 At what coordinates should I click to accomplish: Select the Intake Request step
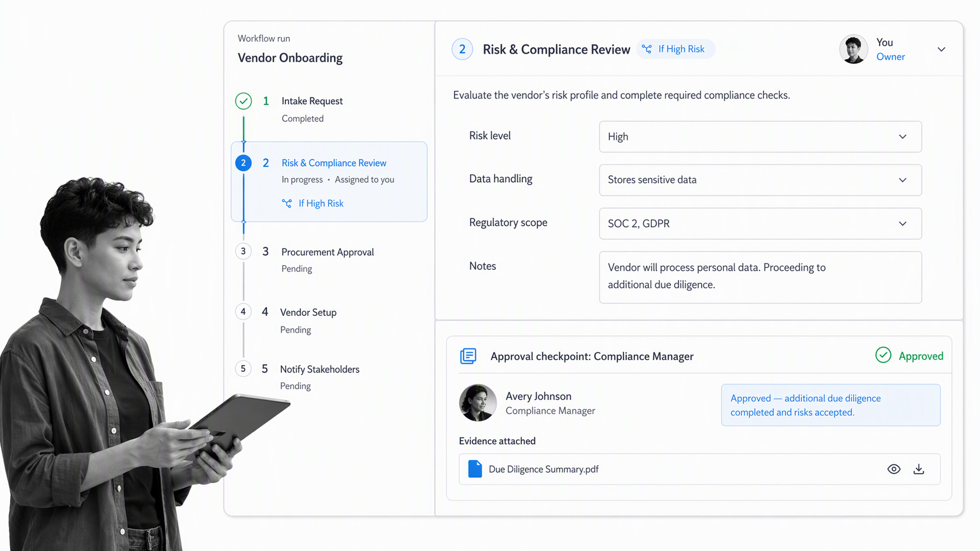(x=312, y=101)
